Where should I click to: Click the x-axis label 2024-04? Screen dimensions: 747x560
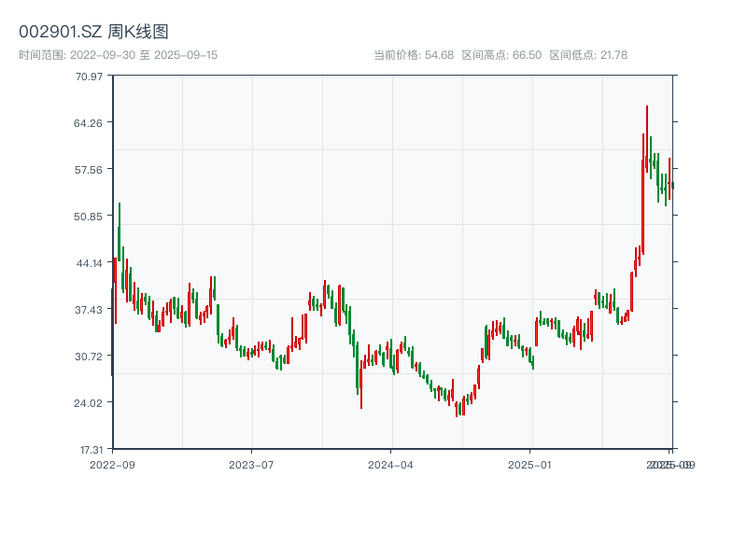pos(390,465)
